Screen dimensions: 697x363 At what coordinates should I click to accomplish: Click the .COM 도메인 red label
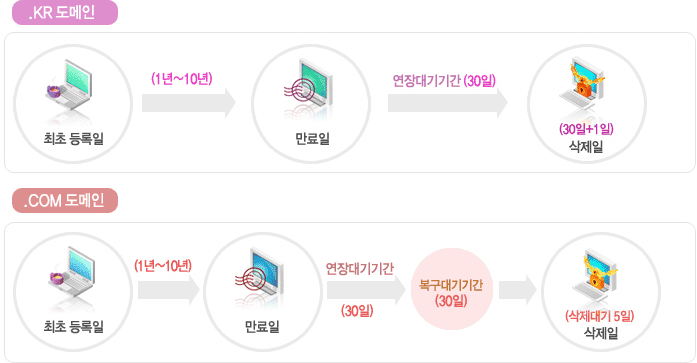(65, 200)
